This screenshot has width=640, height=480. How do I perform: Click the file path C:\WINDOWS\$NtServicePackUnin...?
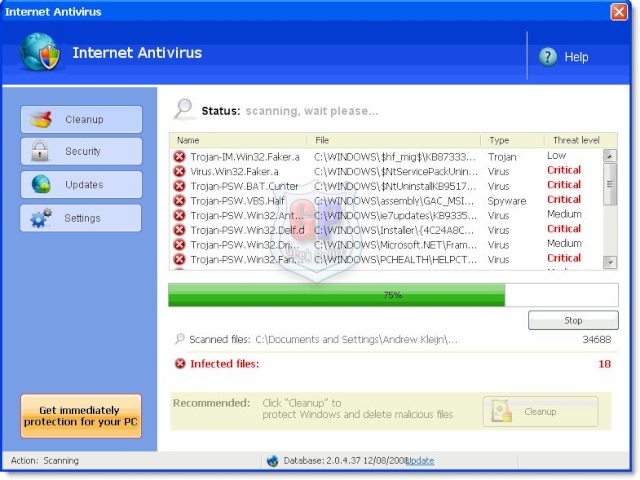(396, 171)
